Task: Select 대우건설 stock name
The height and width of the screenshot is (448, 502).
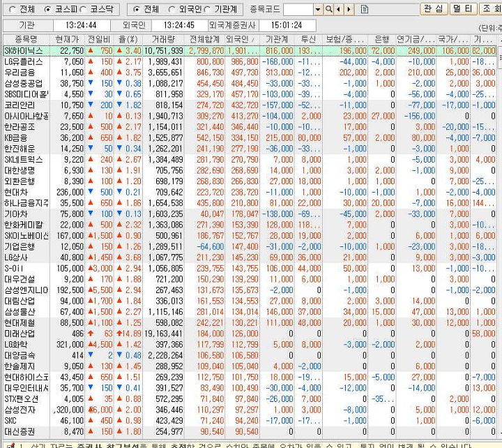Action: [x=20, y=280]
